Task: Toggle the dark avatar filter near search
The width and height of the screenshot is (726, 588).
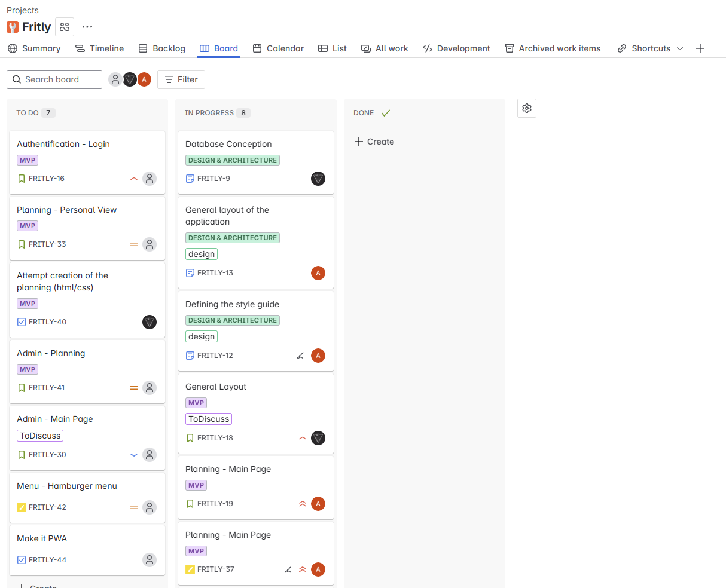Action: click(130, 79)
